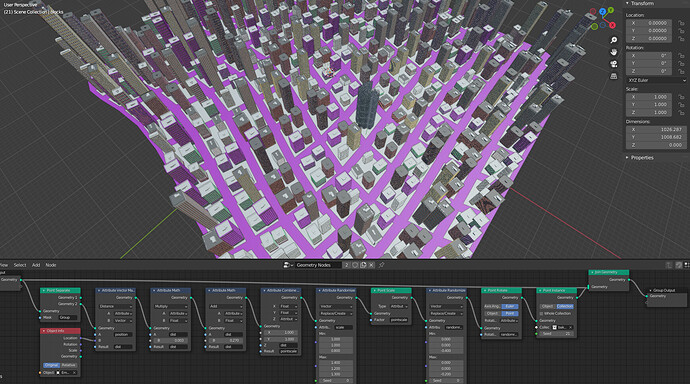690x384 pixels.
Task: Click the Seed value slider in Point Instance
Action: tap(556, 334)
